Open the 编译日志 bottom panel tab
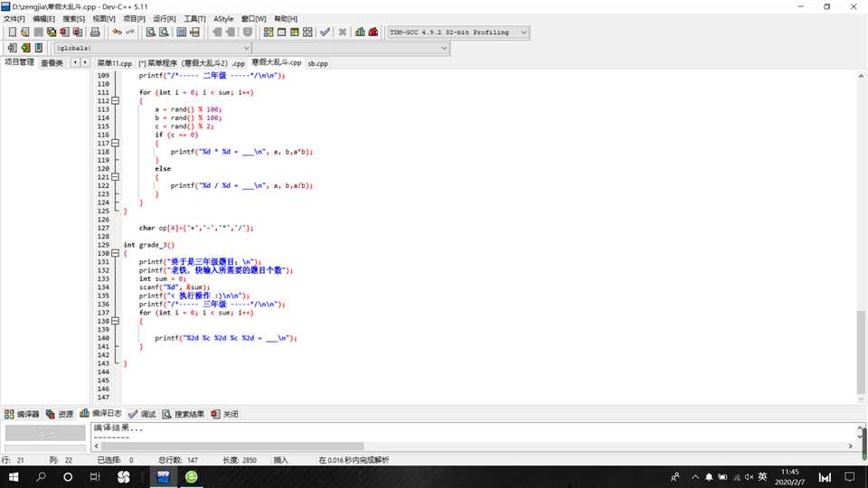 100,413
